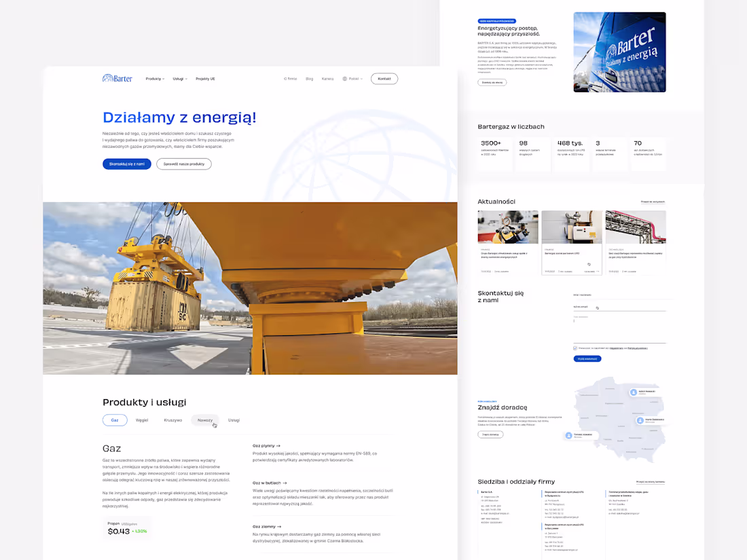Check the privacy consent checkbox in contact form
This screenshot has height=560, width=747.
575,348
